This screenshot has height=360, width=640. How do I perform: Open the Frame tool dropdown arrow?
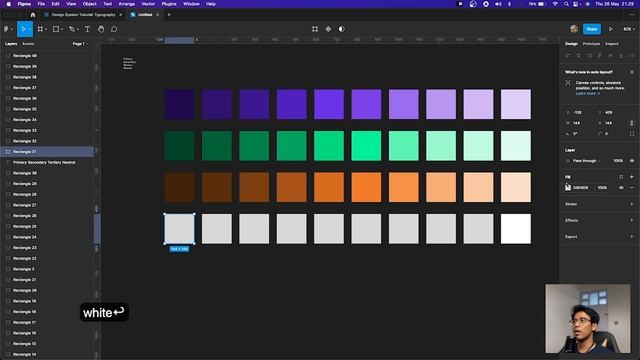coord(46,29)
